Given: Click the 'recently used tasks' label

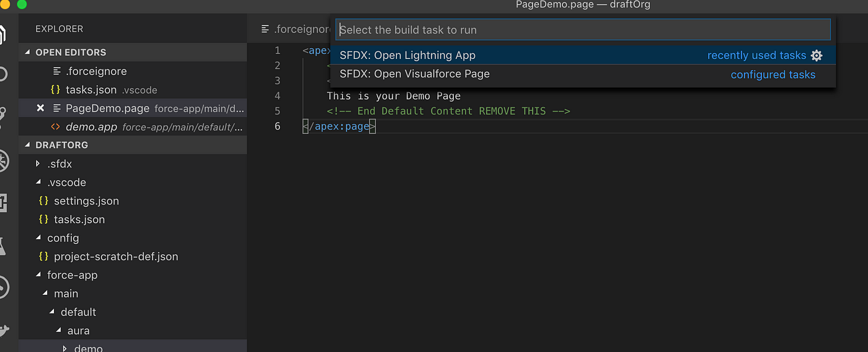Looking at the screenshot, I should point(756,55).
